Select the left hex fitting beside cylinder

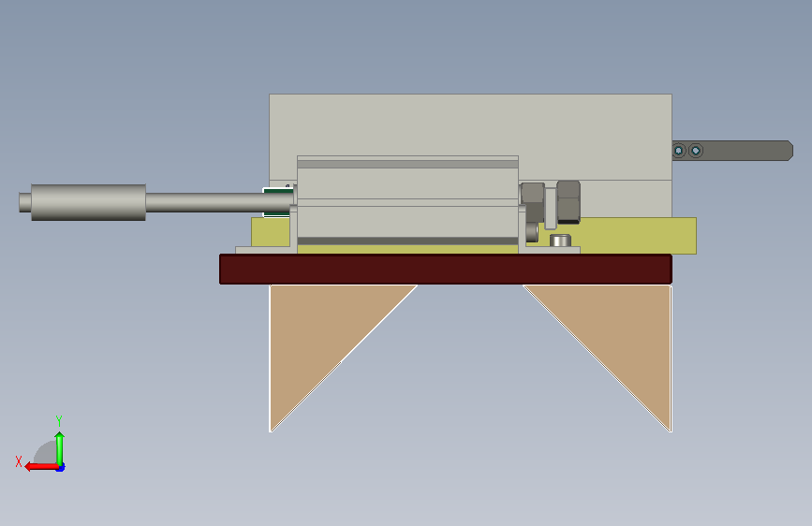pos(532,202)
